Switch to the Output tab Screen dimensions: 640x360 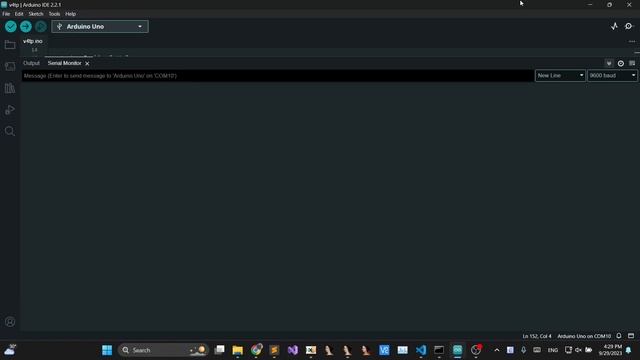31,63
